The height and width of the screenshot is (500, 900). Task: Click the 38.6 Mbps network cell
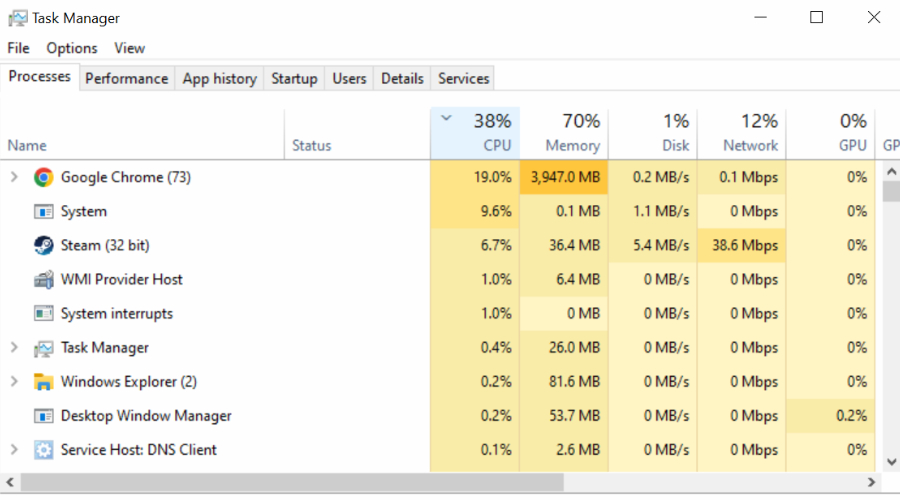click(742, 246)
